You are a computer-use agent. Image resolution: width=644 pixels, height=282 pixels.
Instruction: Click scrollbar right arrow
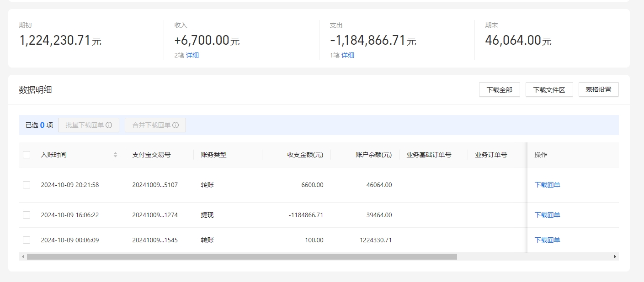(x=615, y=256)
